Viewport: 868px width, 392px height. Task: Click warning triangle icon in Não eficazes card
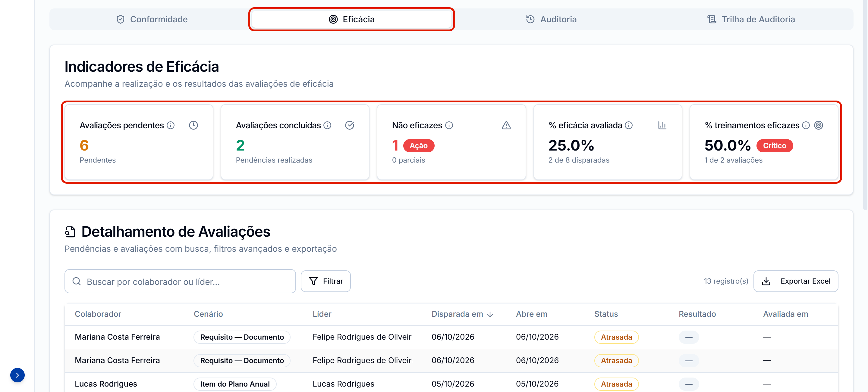(506, 125)
